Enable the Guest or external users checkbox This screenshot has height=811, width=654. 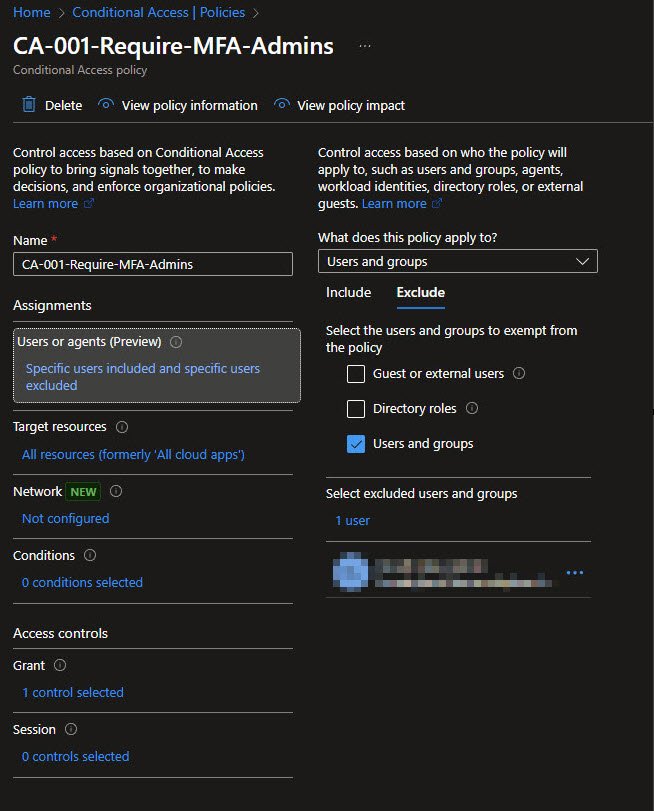355,374
